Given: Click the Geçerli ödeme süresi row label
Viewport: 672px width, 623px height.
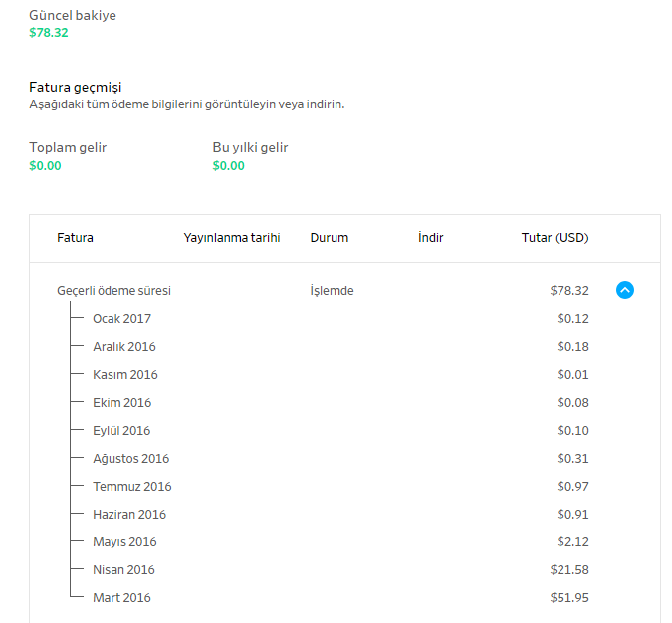Looking at the screenshot, I should (x=113, y=291).
